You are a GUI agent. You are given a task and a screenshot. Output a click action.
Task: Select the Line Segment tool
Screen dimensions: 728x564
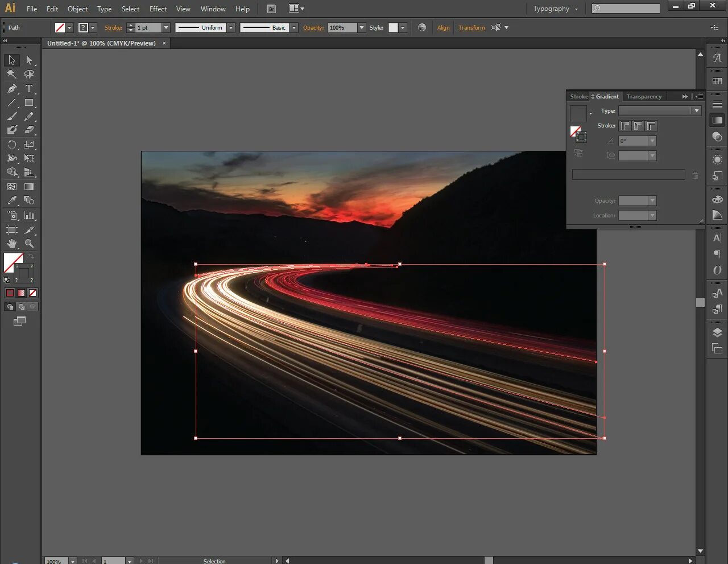point(12,103)
